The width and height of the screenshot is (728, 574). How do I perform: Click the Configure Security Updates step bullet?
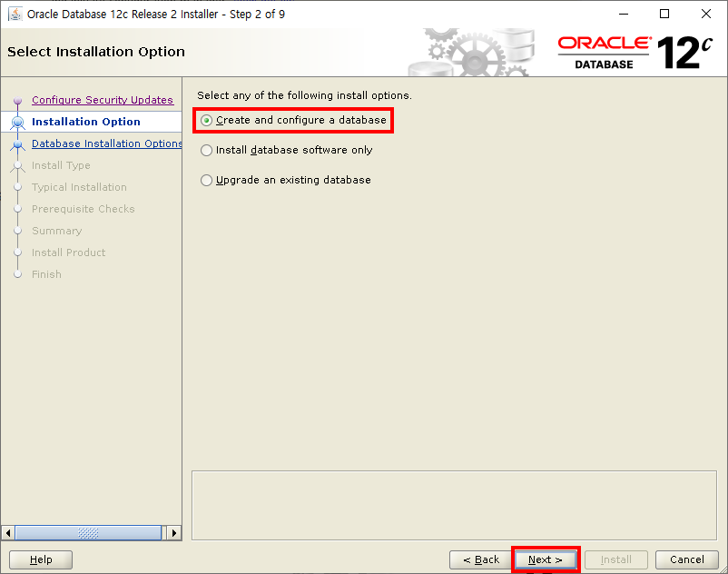point(17,100)
